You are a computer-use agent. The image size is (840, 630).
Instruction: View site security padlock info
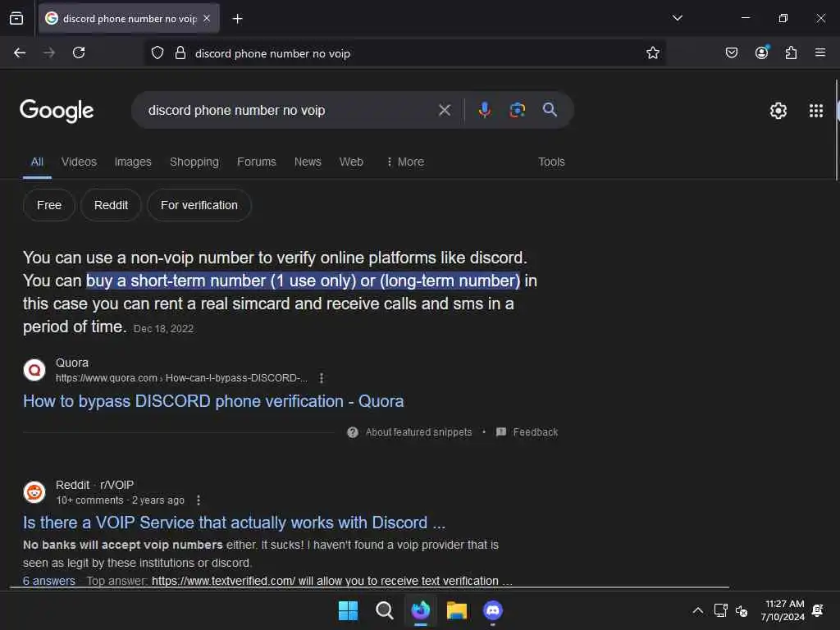point(180,52)
